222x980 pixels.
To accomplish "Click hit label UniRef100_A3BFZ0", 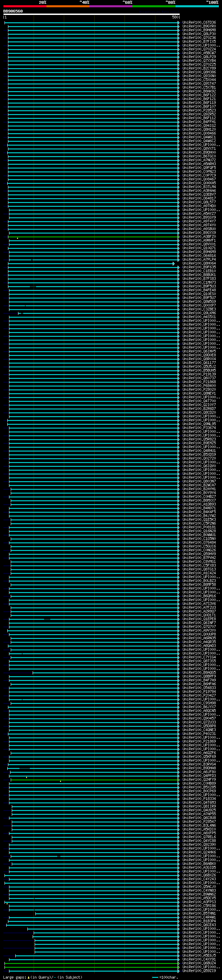I will click(x=199, y=237).
